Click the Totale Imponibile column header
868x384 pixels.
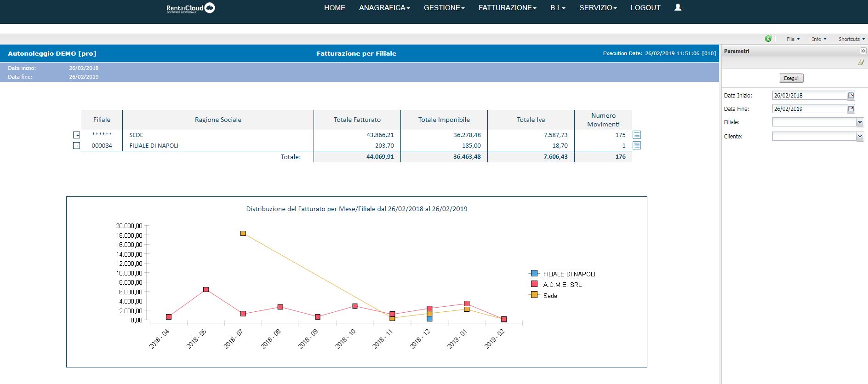tap(444, 120)
